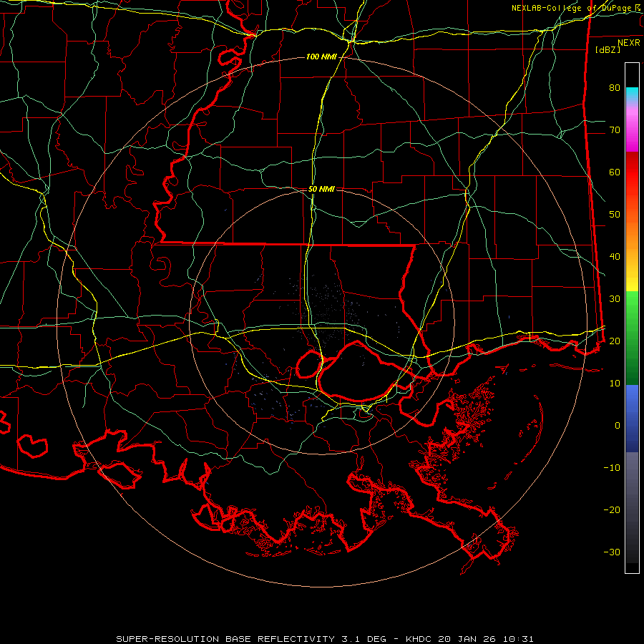The height and width of the screenshot is (644, 644).
Task: Click the 10 value on the dBZ scale
Action: coord(615,384)
